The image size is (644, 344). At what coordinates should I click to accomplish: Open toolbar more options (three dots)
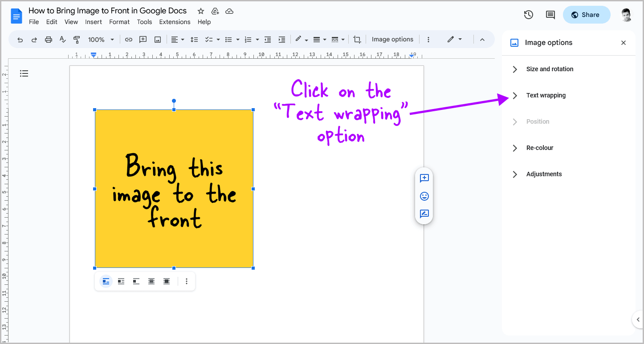coord(428,40)
